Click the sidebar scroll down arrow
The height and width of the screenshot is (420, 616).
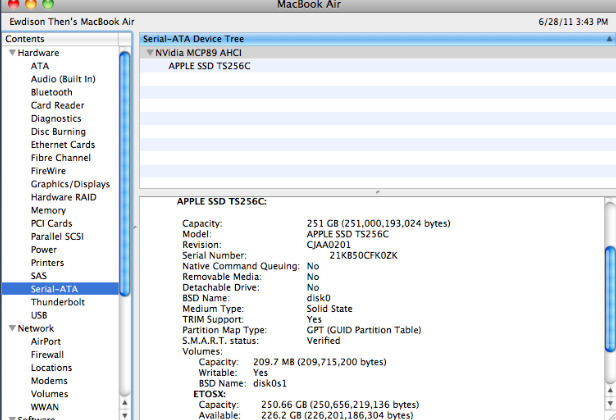pos(125,415)
